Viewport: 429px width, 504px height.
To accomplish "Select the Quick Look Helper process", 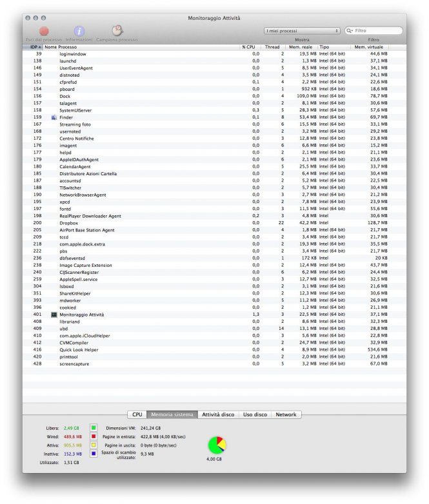I will (214, 351).
